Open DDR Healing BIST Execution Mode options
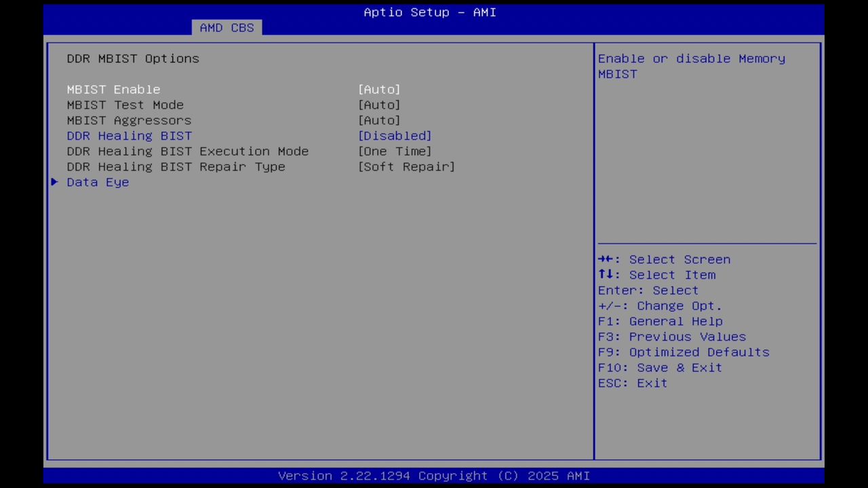The image size is (868, 488). [395, 151]
